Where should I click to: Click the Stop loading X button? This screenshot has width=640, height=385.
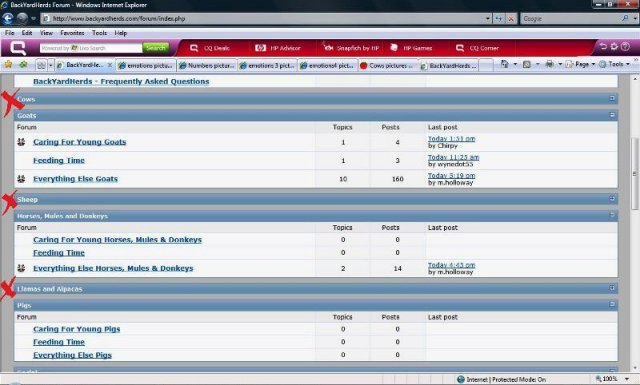[511, 19]
